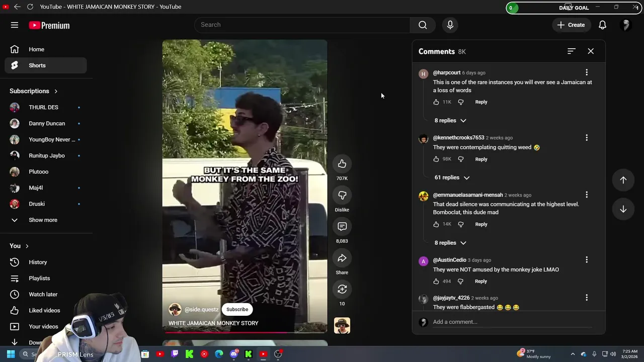Viewport: 644px width, 362px height.
Task: Open History in the sidebar
Action: [x=46, y=262]
